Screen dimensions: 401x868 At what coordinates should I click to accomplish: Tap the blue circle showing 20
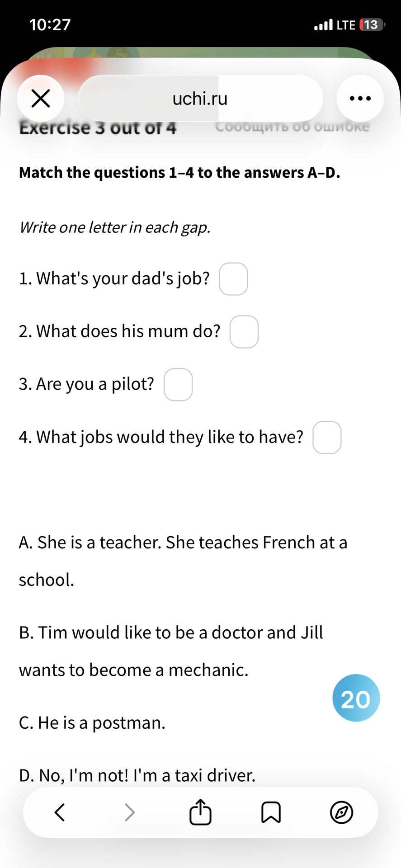[356, 698]
